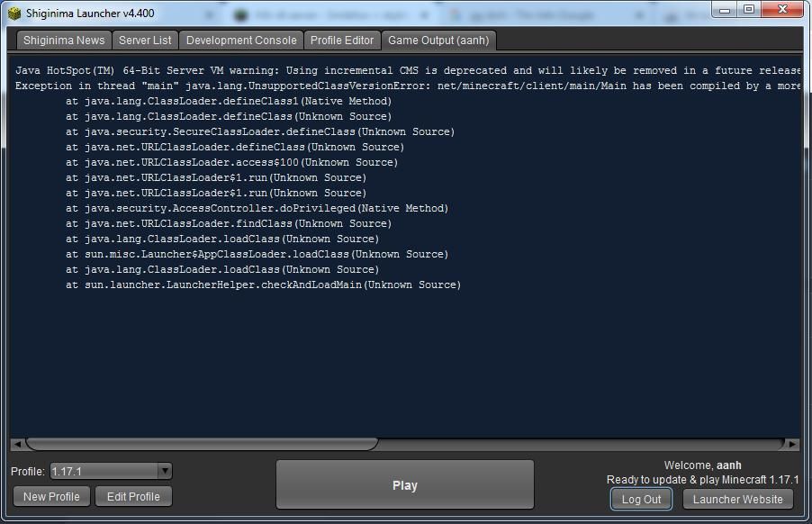Click the Edit Profile button
Viewport: 812px width, 524px height.
133,497
